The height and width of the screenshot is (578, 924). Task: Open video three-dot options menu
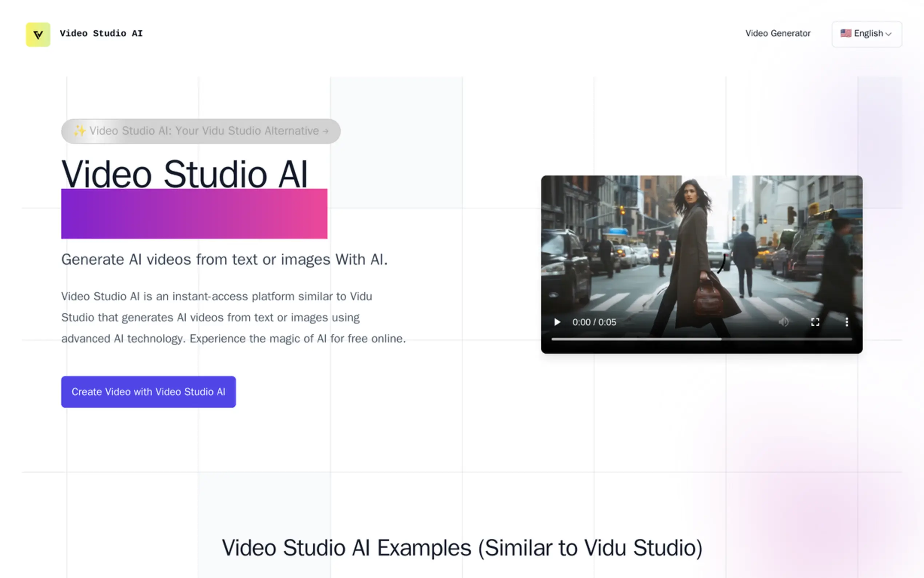847,322
